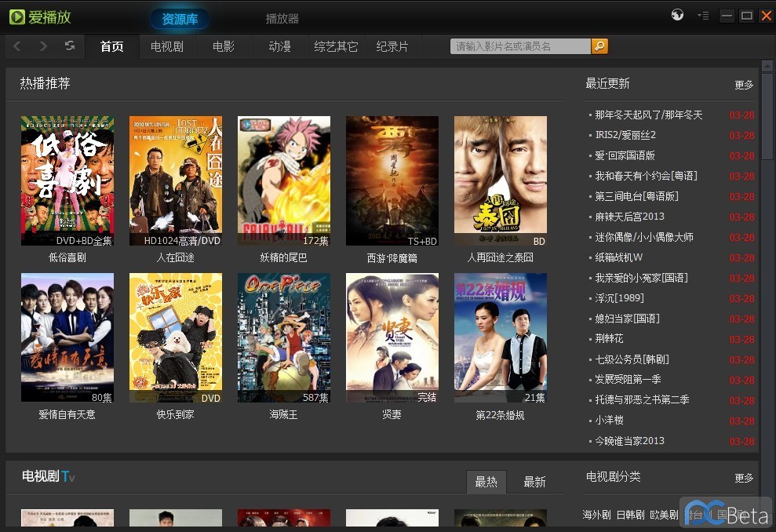
Task: Click 更多 beside 最近更新
Action: point(744,85)
